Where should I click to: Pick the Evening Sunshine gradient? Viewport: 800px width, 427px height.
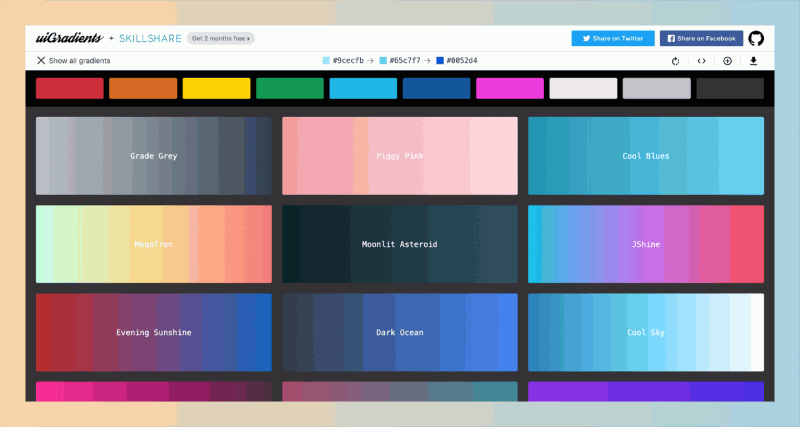click(x=154, y=332)
